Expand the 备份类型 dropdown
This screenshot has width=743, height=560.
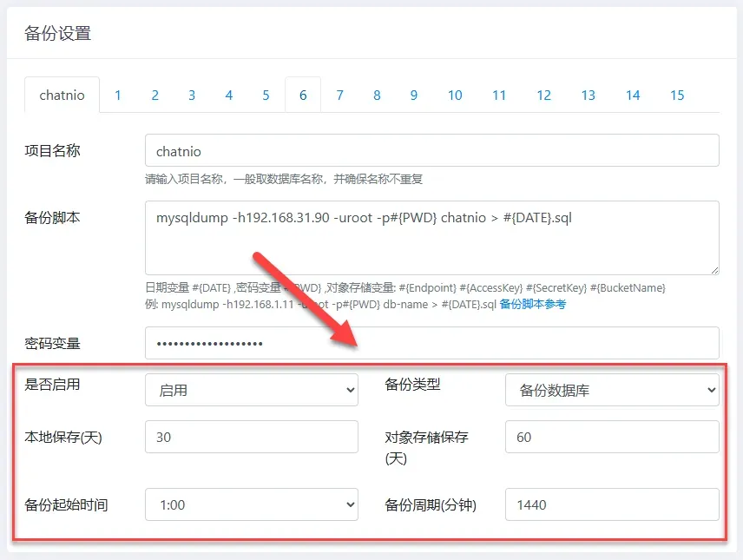(x=612, y=391)
